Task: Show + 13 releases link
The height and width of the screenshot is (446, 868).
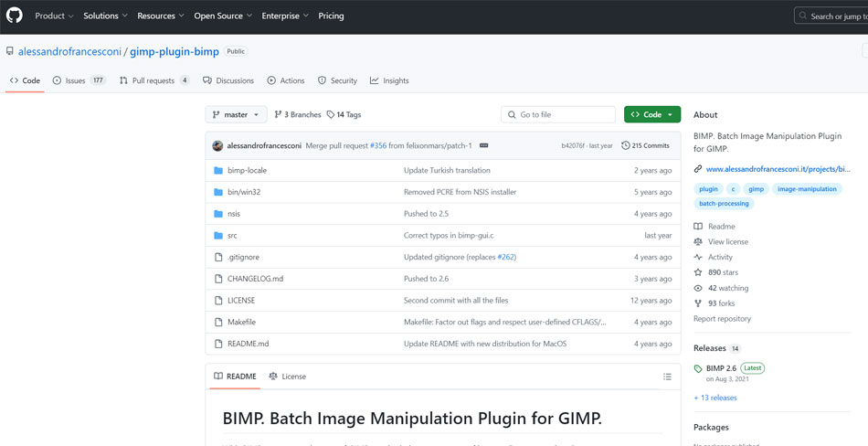Action: 715,398
